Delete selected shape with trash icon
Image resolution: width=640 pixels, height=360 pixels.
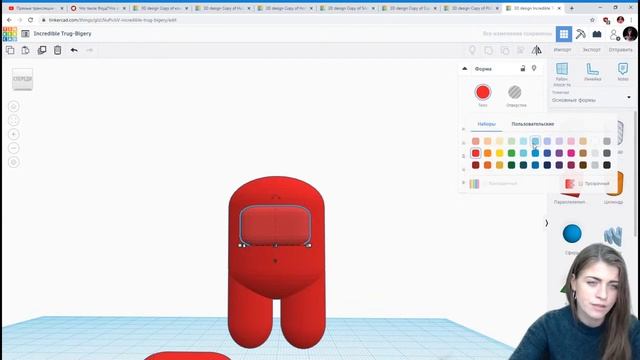[x=58, y=50]
